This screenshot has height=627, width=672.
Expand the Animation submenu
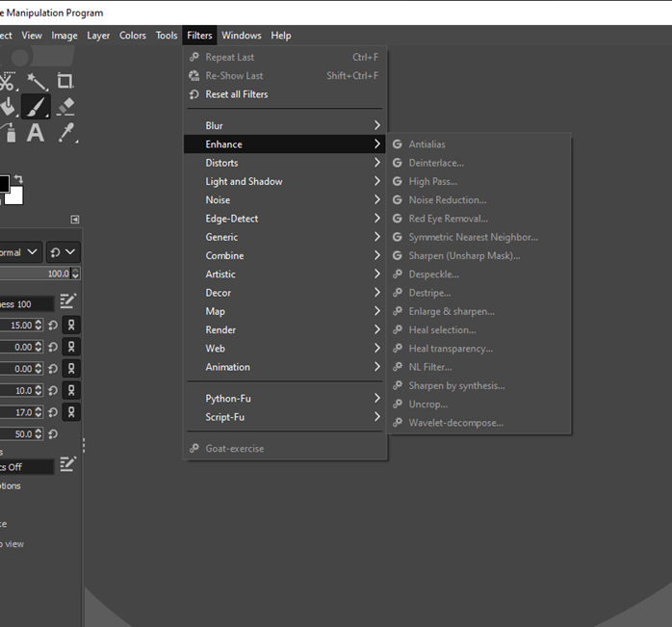tap(285, 367)
